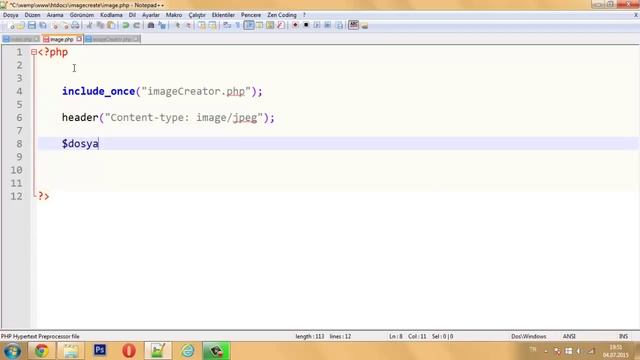640x360 pixels.
Task: Open the Görünüm menu
Action: tap(82, 15)
